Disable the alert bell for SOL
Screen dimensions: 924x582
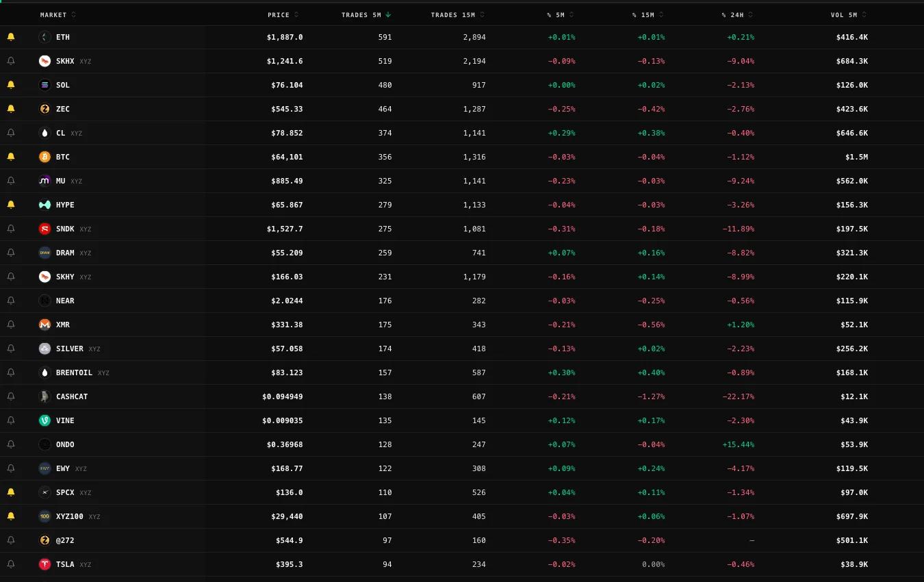click(x=10, y=85)
